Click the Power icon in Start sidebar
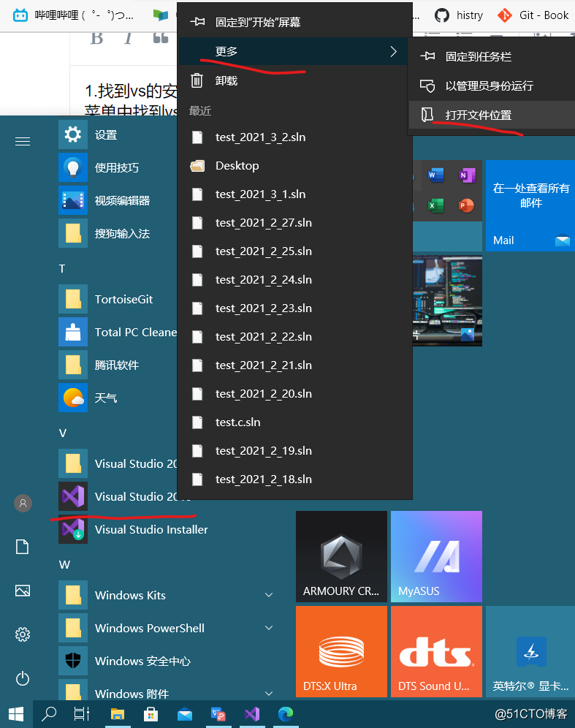Screen dimensions: 575x728 coord(22,678)
